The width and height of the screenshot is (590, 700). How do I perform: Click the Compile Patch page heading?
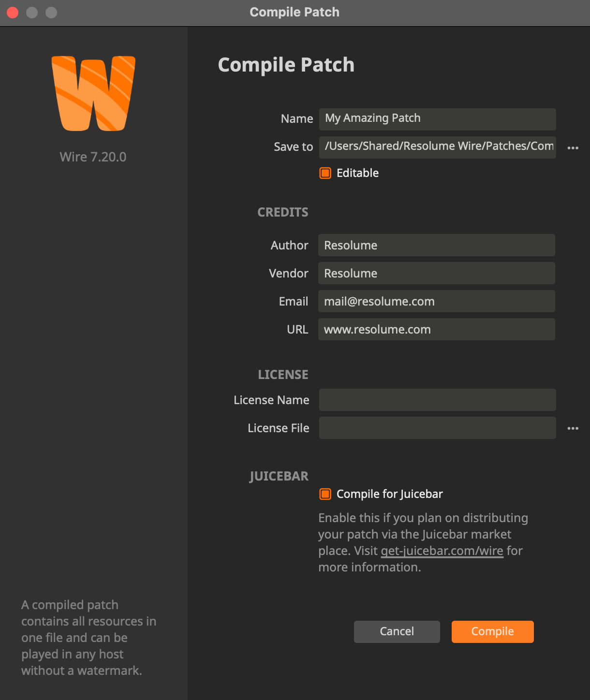click(x=286, y=65)
